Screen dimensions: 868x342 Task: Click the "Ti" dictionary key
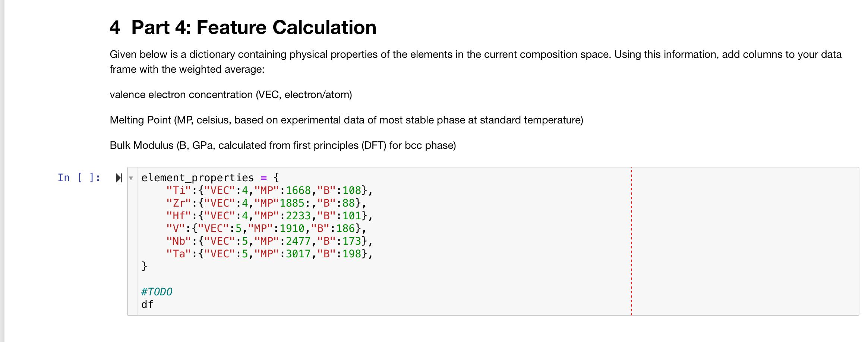pos(179,191)
